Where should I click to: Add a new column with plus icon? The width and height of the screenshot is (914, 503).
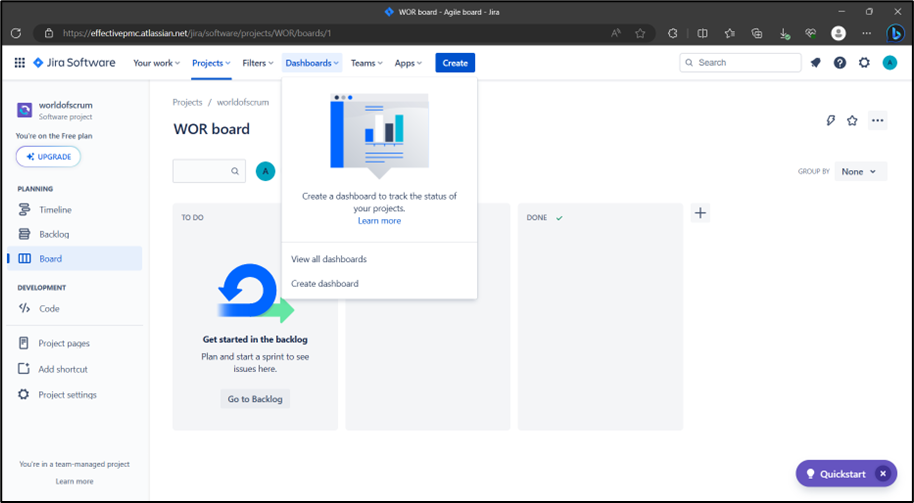coord(700,213)
